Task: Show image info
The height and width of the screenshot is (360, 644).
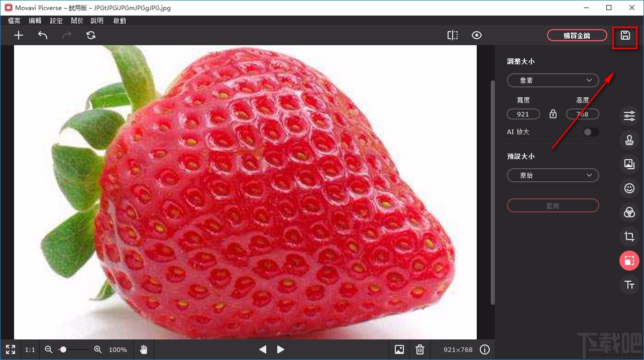Action: pos(485,349)
